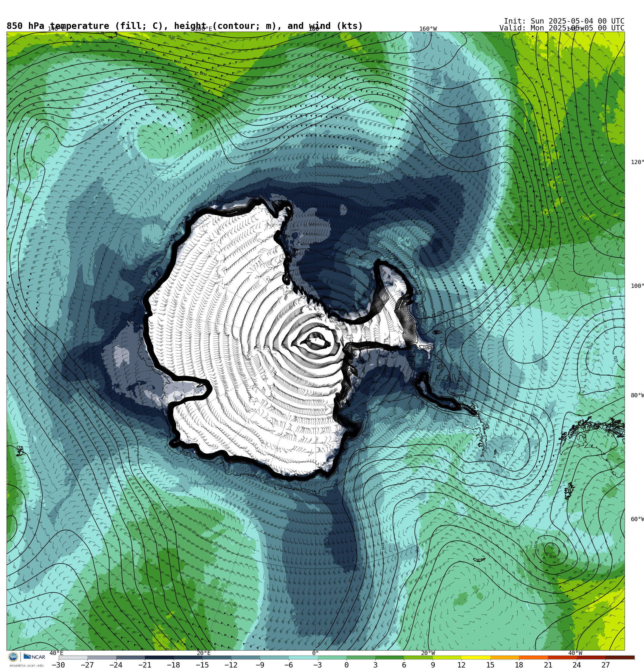The height and width of the screenshot is (669, 644).
Task: Click the 24 colorbar tick label
Action: pos(577,665)
